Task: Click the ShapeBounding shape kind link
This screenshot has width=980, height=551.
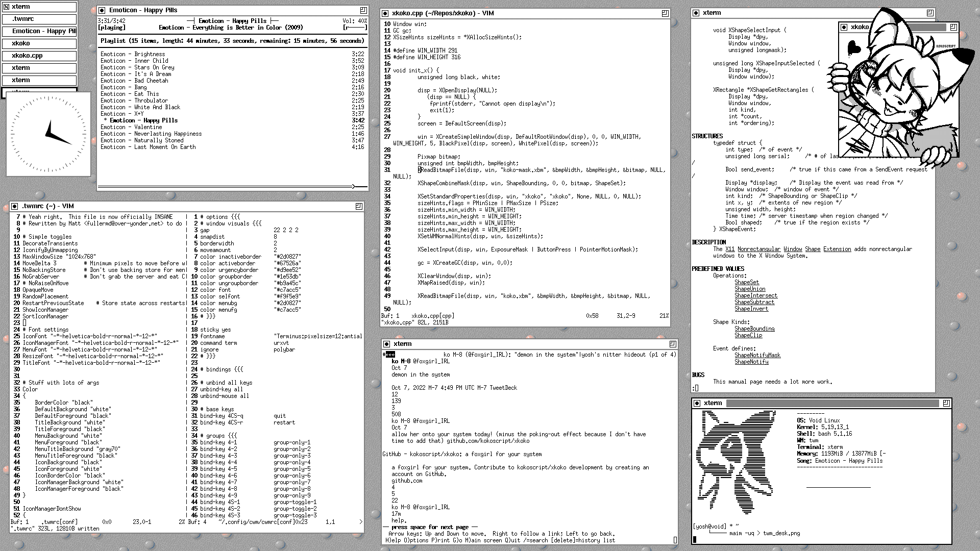Action: coord(754,329)
